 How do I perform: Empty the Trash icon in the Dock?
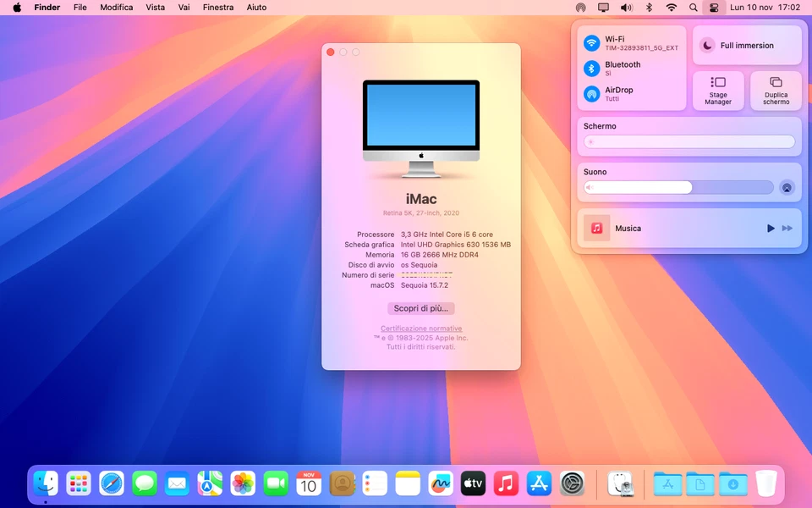pos(766,483)
